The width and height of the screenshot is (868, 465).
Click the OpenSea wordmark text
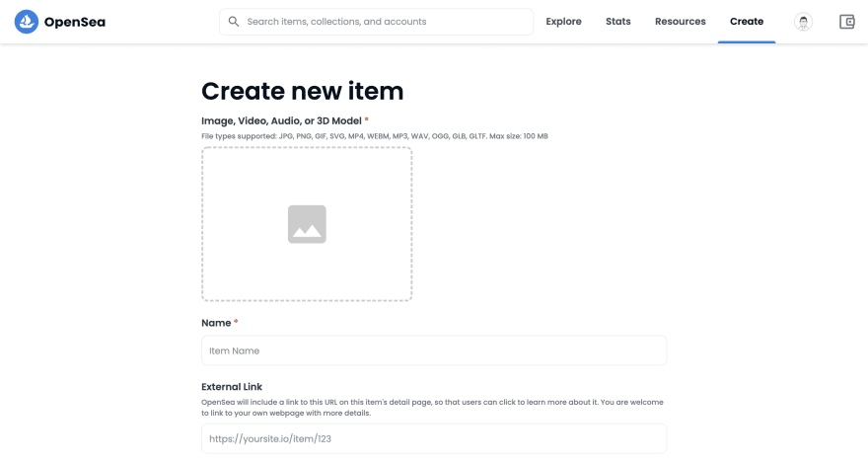[75, 22]
